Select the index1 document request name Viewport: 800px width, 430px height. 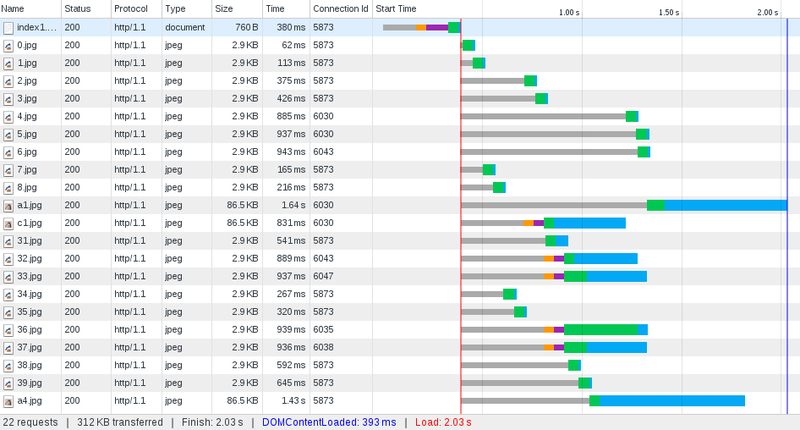point(37,27)
